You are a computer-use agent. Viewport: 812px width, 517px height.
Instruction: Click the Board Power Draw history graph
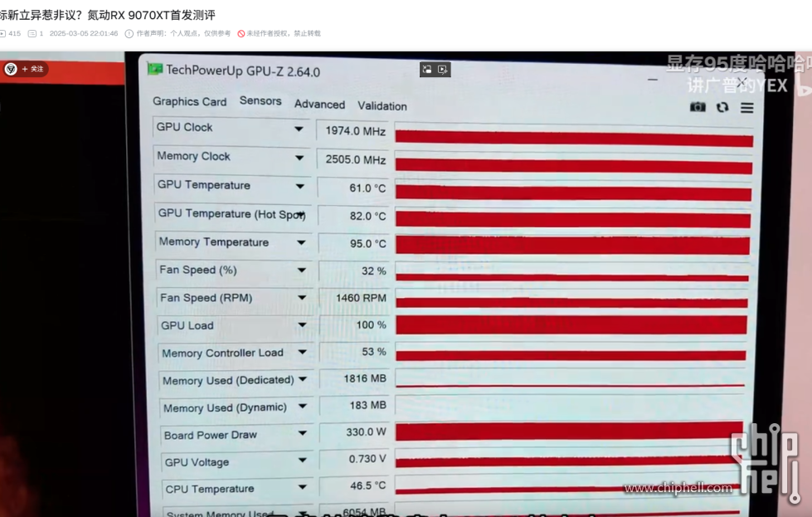coord(570,431)
